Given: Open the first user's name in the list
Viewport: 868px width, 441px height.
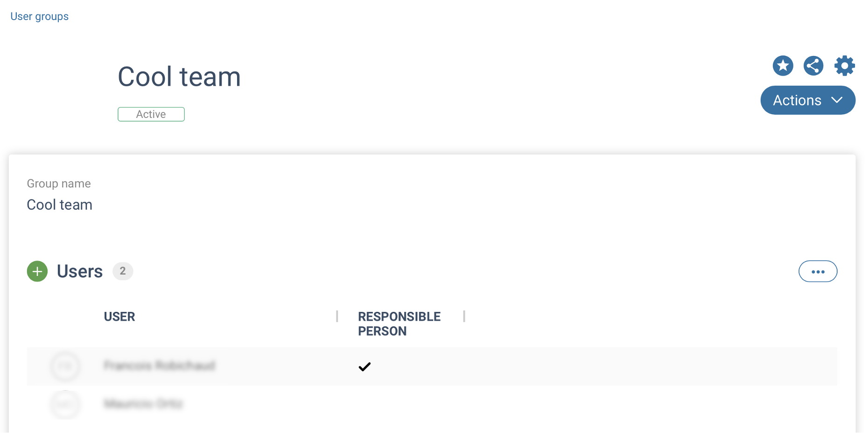Looking at the screenshot, I should pyautogui.click(x=159, y=365).
